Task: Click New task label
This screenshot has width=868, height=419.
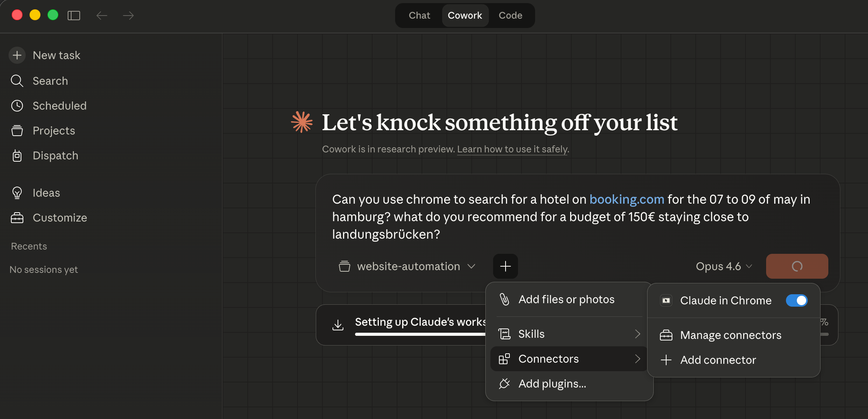Action: (56, 55)
